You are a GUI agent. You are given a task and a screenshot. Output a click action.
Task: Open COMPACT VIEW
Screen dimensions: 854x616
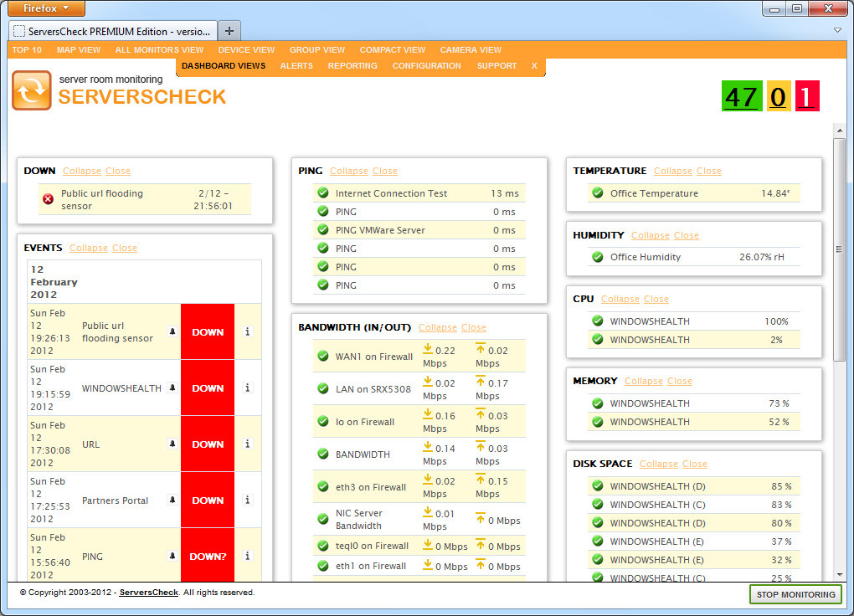tap(392, 49)
